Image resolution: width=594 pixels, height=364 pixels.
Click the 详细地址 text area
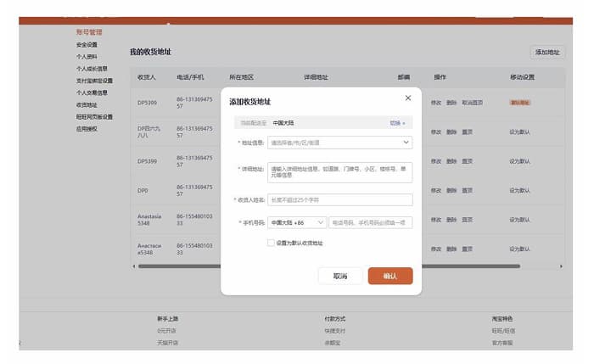(x=339, y=172)
